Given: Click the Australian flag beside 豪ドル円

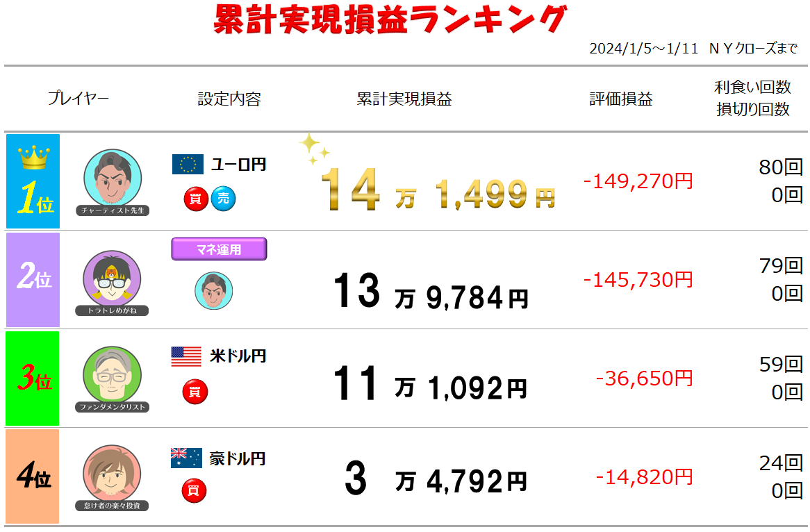Looking at the screenshot, I should [186, 458].
